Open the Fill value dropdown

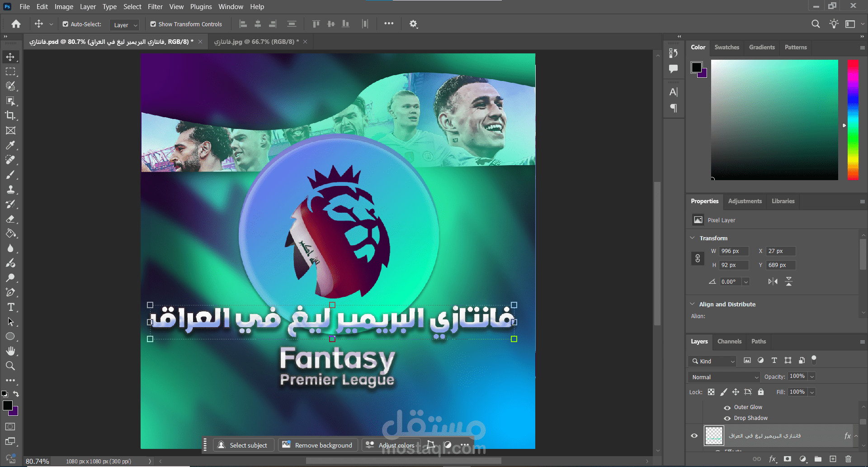pos(812,392)
